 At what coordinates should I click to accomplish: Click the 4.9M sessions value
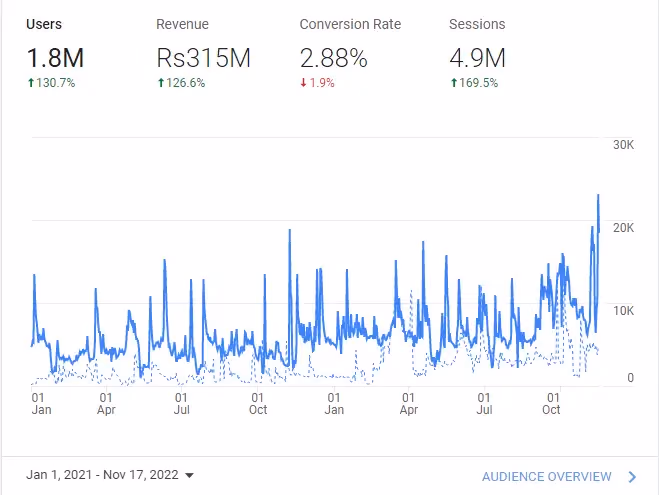(x=477, y=58)
